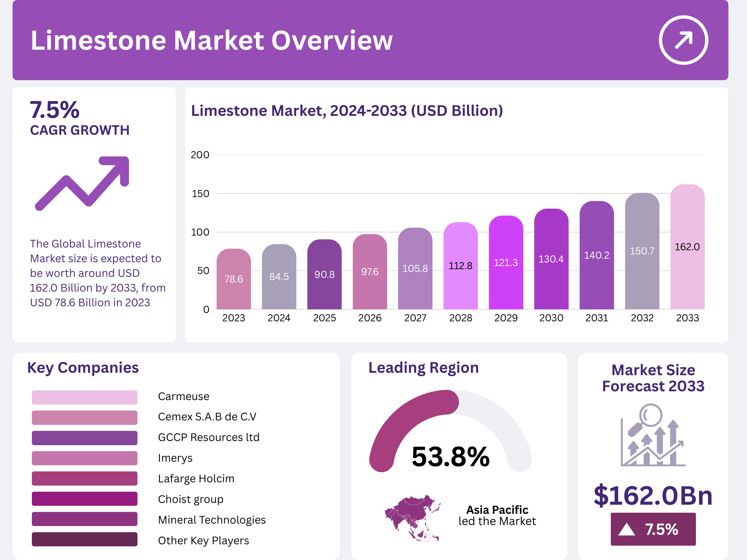This screenshot has width=747, height=560.
Task: Select the Carmeuse color swatch
Action: click(84, 397)
